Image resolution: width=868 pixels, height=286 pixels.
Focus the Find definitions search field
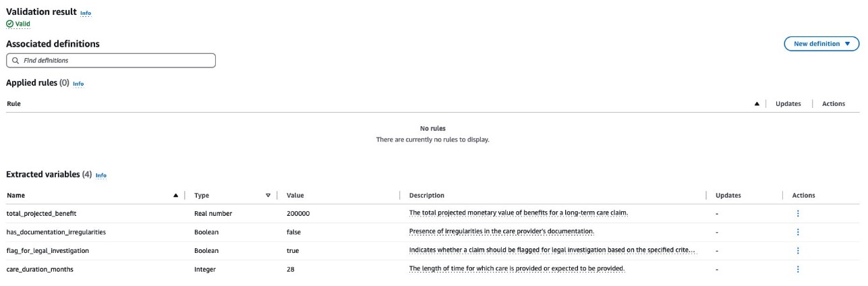pos(111,61)
